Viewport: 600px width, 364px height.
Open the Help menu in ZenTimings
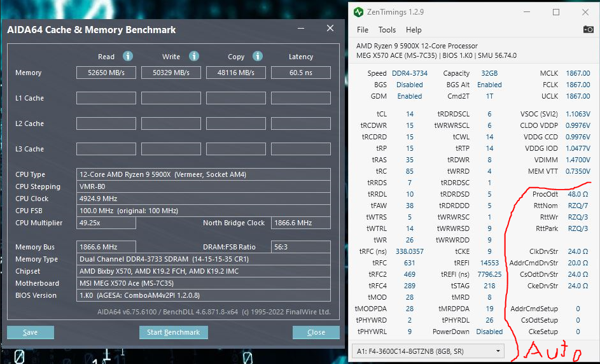pos(414,30)
